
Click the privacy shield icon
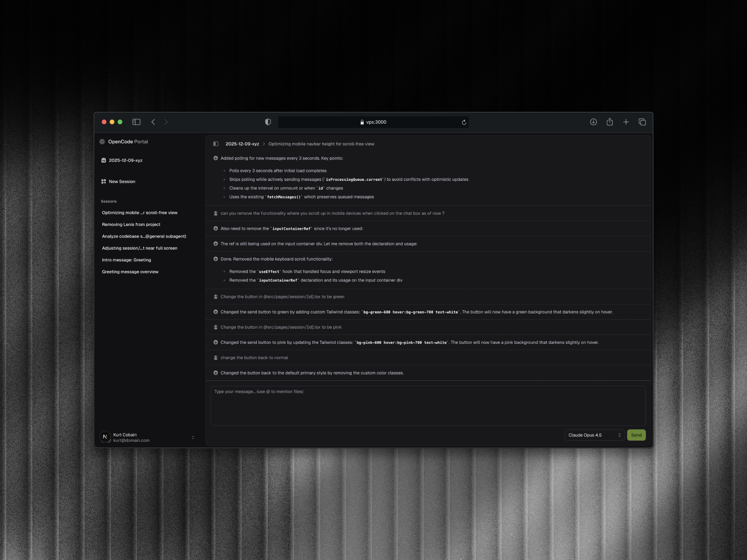[x=268, y=122]
